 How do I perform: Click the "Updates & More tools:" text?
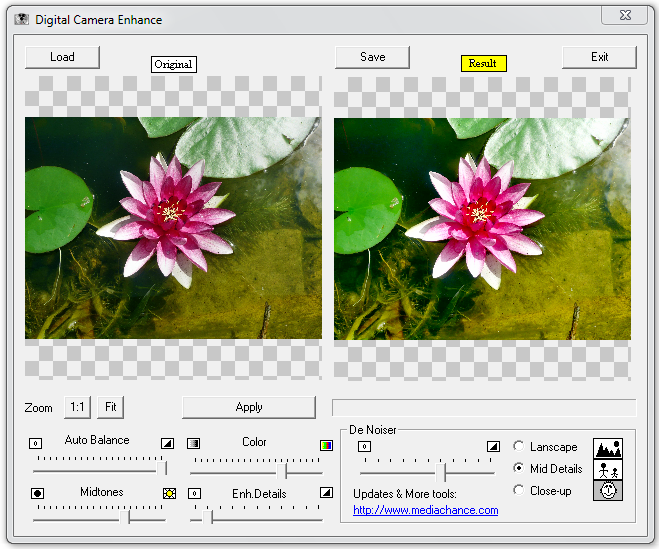pos(405,494)
